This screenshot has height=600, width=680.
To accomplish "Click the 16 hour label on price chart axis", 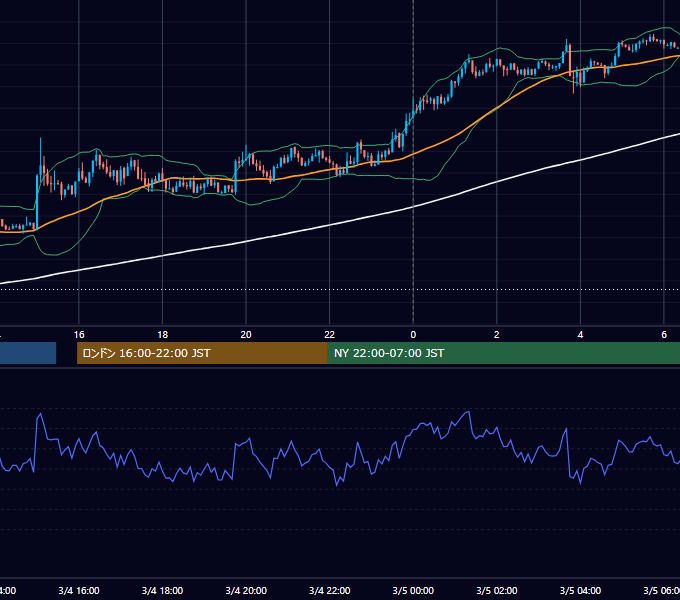I will 79,335.
